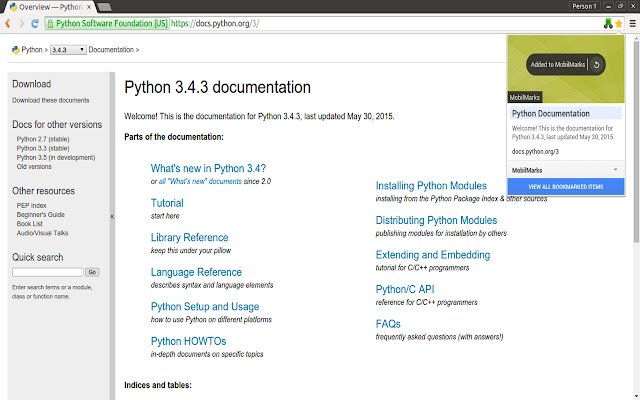Click the green MobilMarks extension icon
This screenshot has height=400, width=640.
(x=607, y=22)
